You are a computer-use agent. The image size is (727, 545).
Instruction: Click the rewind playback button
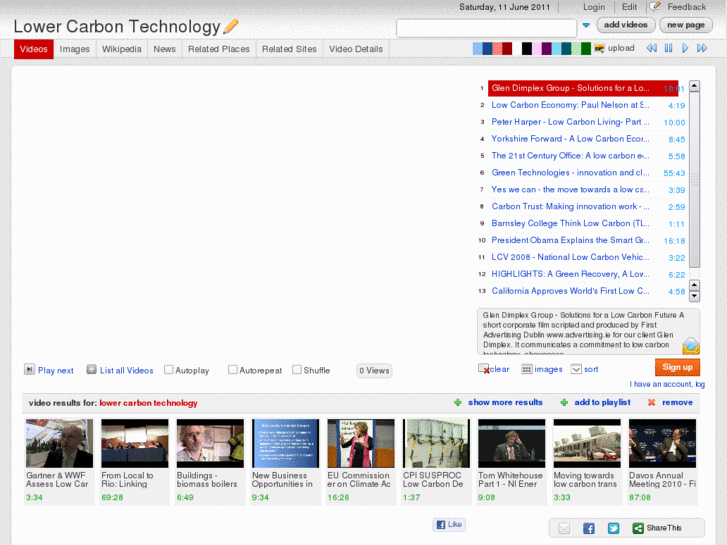tap(651, 48)
